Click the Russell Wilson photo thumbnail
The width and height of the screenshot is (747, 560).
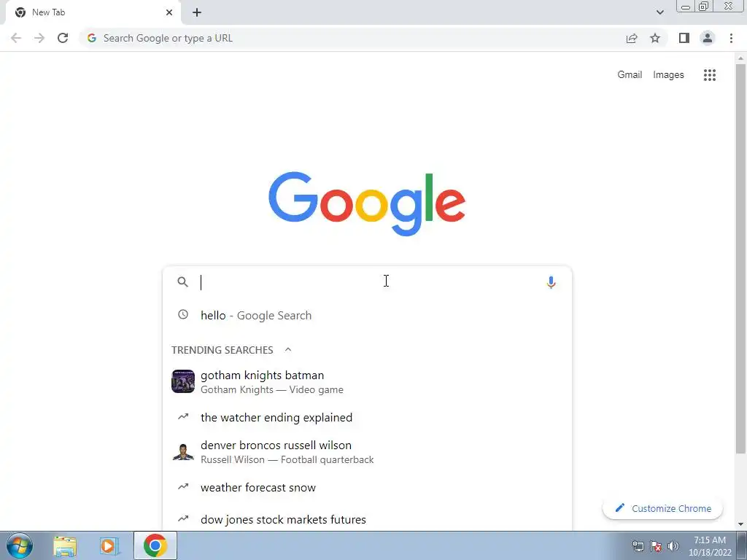click(183, 451)
